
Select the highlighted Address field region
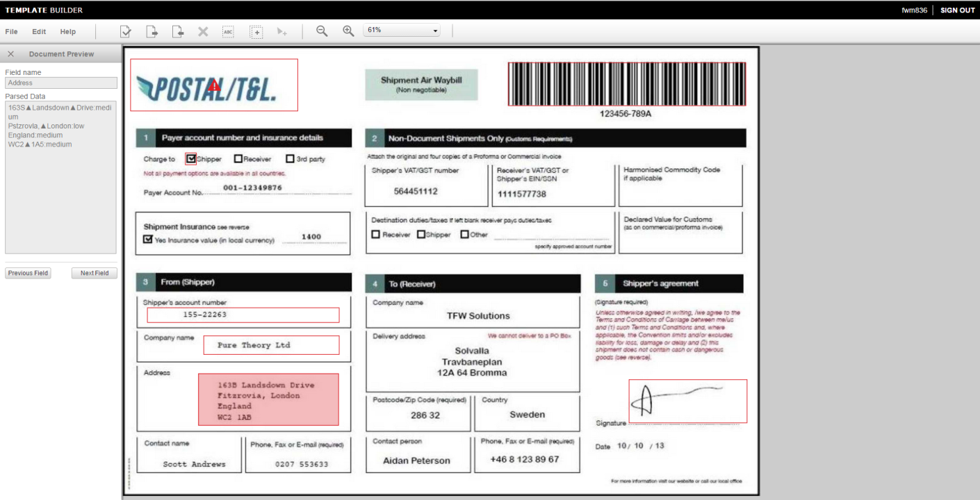pyautogui.click(x=268, y=399)
